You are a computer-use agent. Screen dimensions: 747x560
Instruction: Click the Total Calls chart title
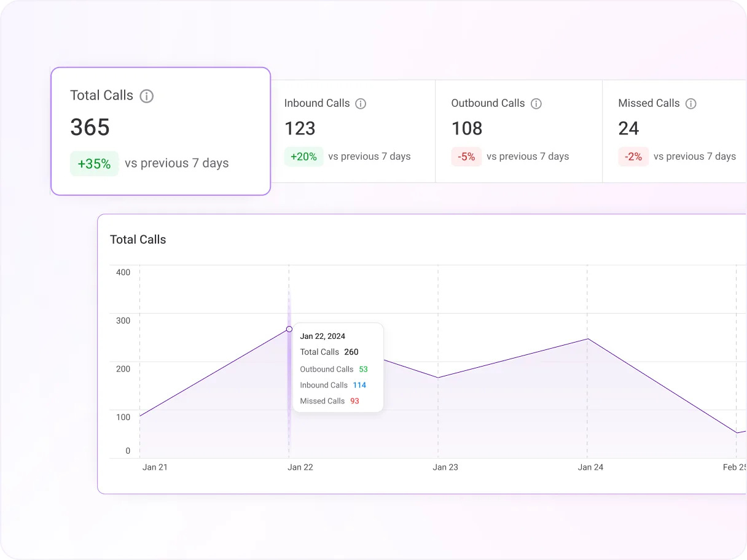click(138, 239)
